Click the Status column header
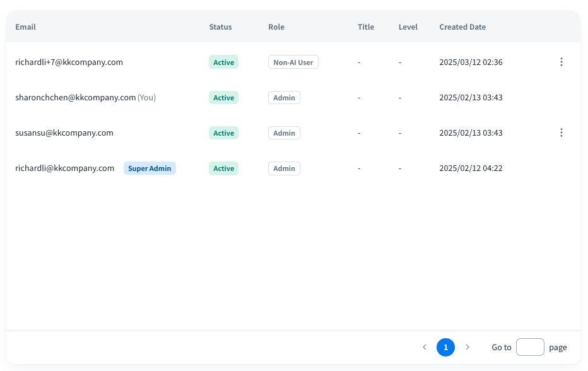Viewport: 588px width, 371px height. pyautogui.click(x=220, y=27)
